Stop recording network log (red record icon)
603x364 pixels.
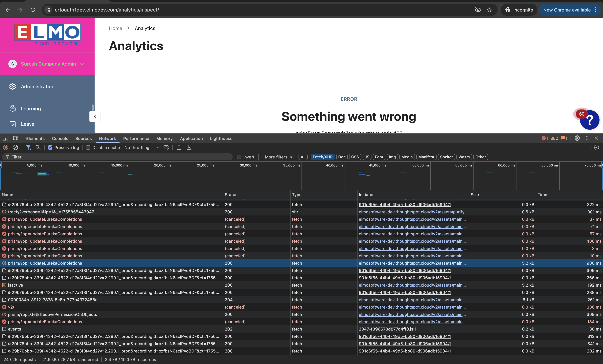(x=6, y=147)
